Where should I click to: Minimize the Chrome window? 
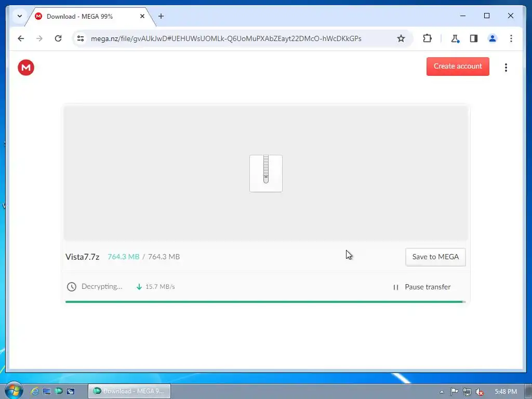point(463,16)
